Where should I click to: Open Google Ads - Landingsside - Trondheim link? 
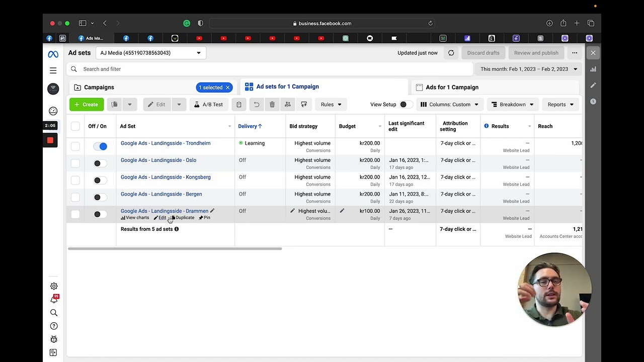click(x=166, y=143)
